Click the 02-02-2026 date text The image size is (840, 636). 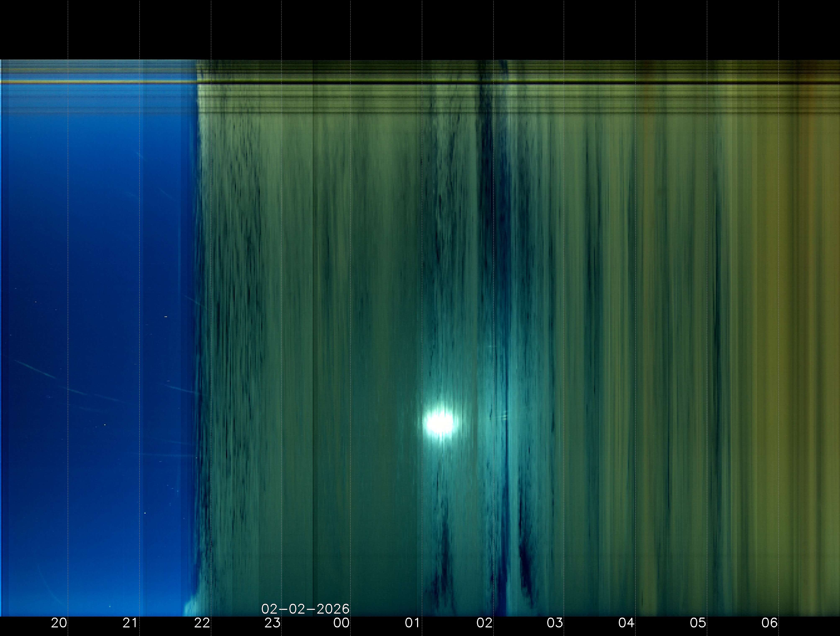pyautogui.click(x=305, y=609)
